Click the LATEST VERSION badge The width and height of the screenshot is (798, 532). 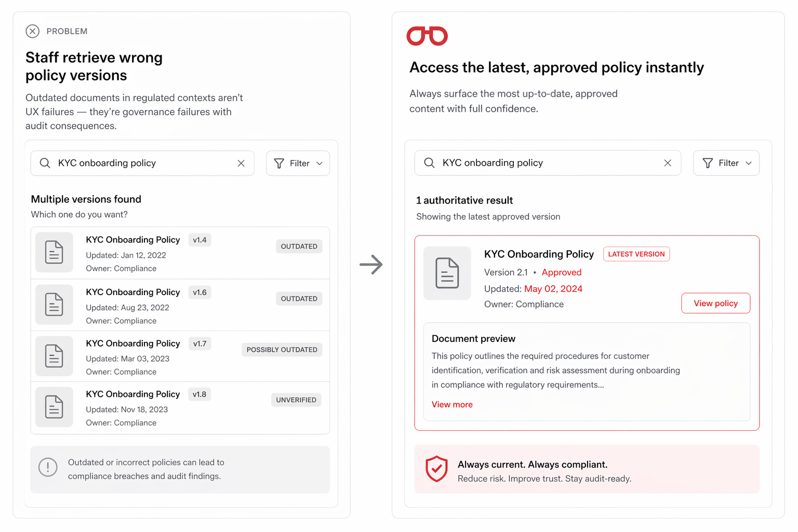(636, 254)
